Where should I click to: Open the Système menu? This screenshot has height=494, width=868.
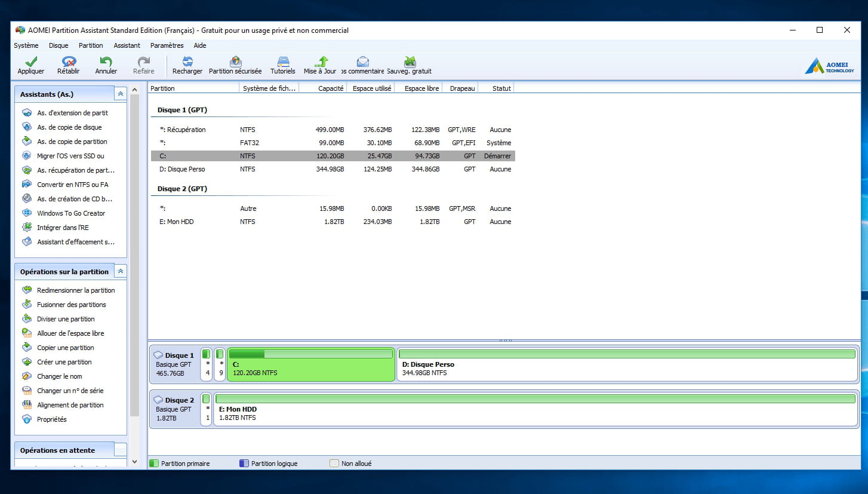pyautogui.click(x=26, y=45)
